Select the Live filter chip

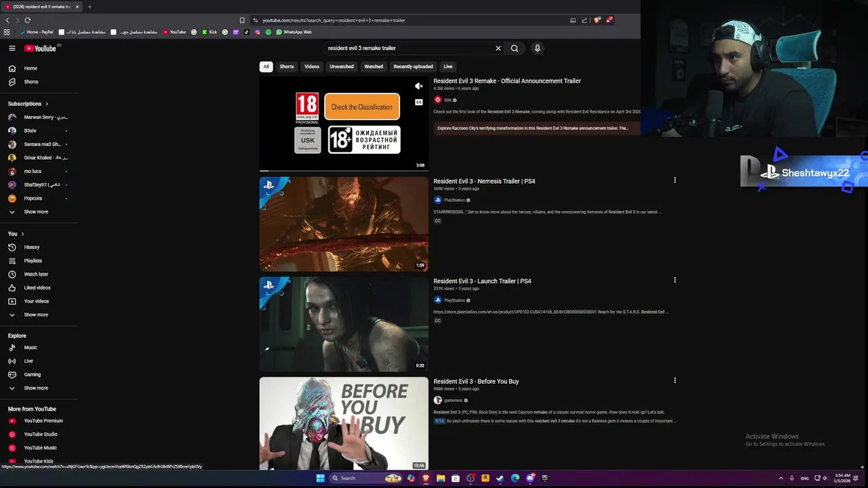448,66
